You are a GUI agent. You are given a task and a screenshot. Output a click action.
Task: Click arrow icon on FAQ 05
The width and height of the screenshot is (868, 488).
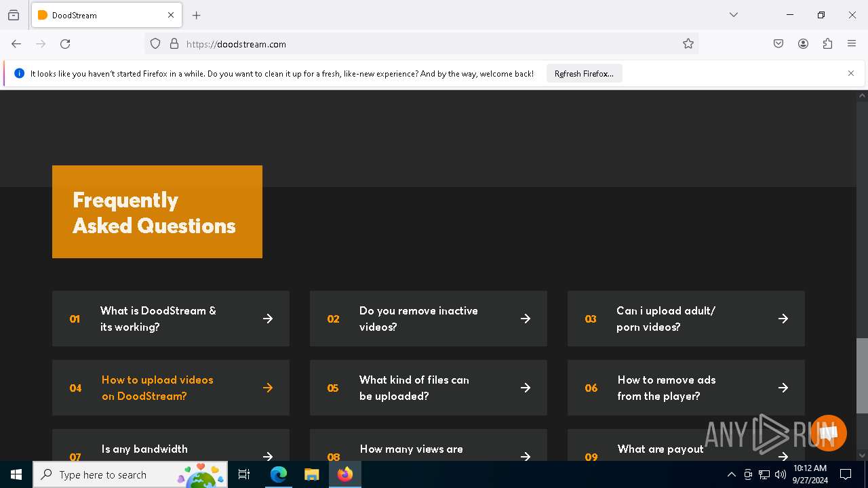pos(526,388)
